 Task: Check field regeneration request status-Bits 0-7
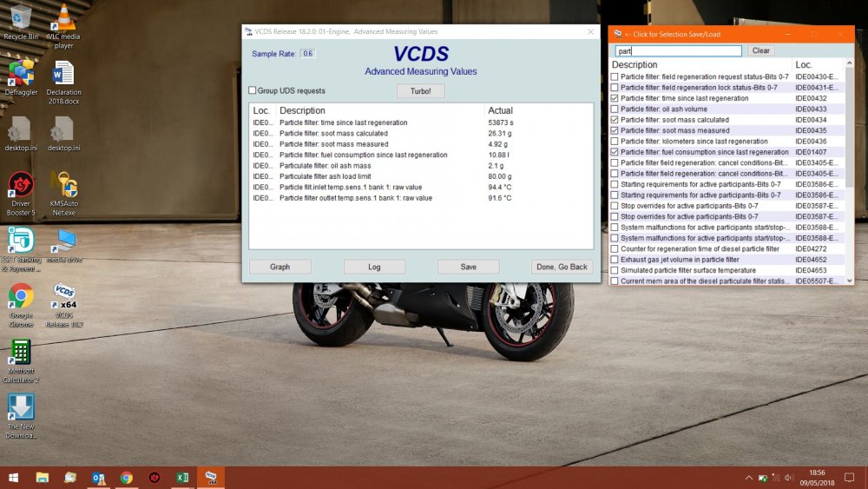[x=615, y=77]
